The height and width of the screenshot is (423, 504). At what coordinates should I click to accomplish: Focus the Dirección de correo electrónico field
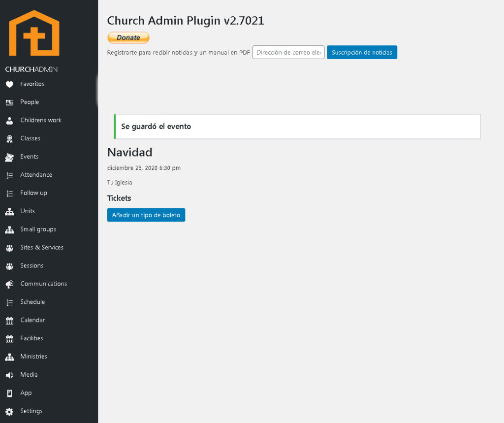click(288, 52)
